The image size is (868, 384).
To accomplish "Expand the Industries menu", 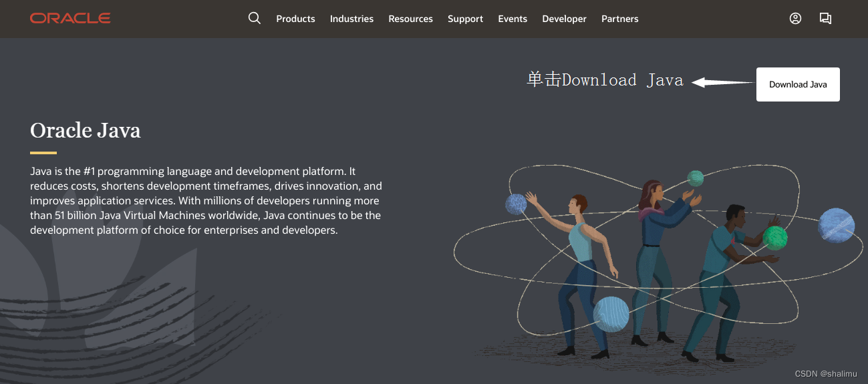I will click(351, 19).
